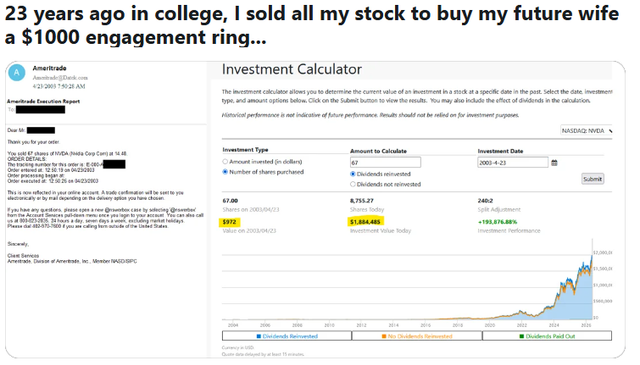Click the orange No Dividends Reinvested legend
Image resolution: width=640 pixels, height=365 pixels.
(417, 336)
